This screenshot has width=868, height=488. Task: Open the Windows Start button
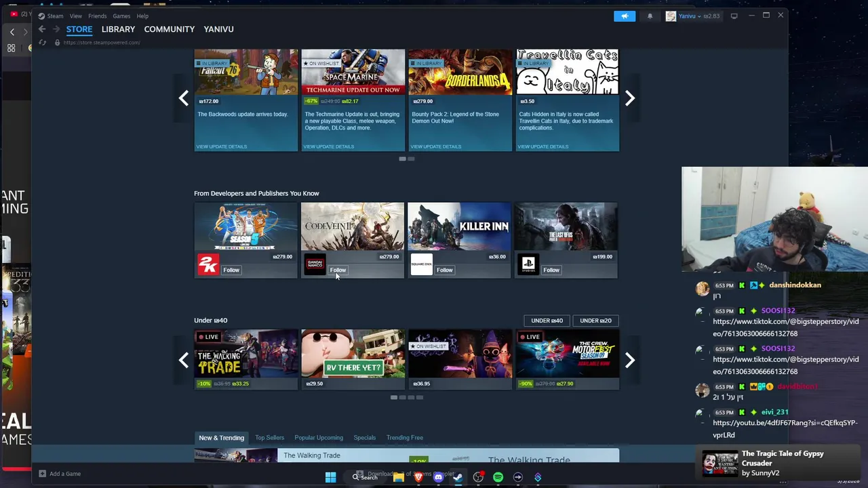[330, 477]
